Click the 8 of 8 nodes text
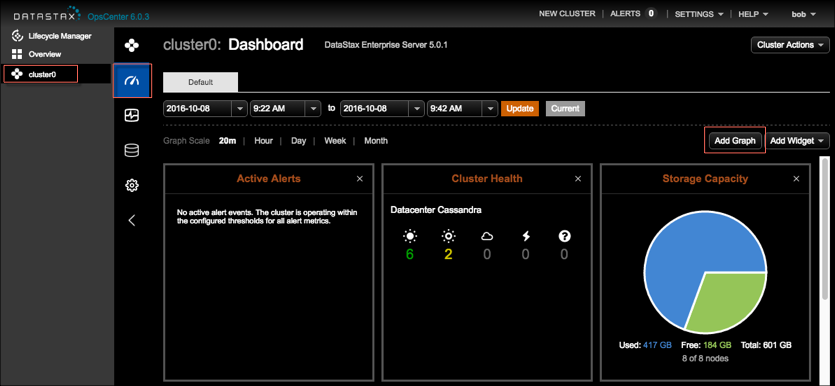 [705, 358]
